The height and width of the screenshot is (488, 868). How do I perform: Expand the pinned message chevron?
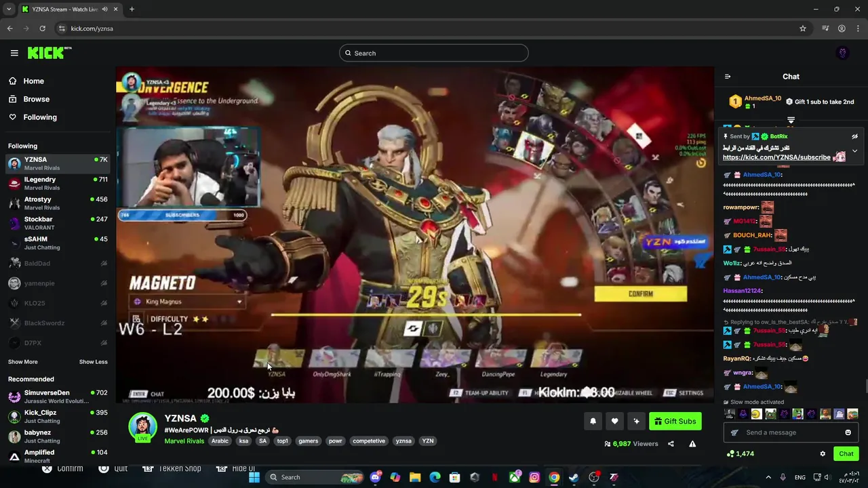854,151
